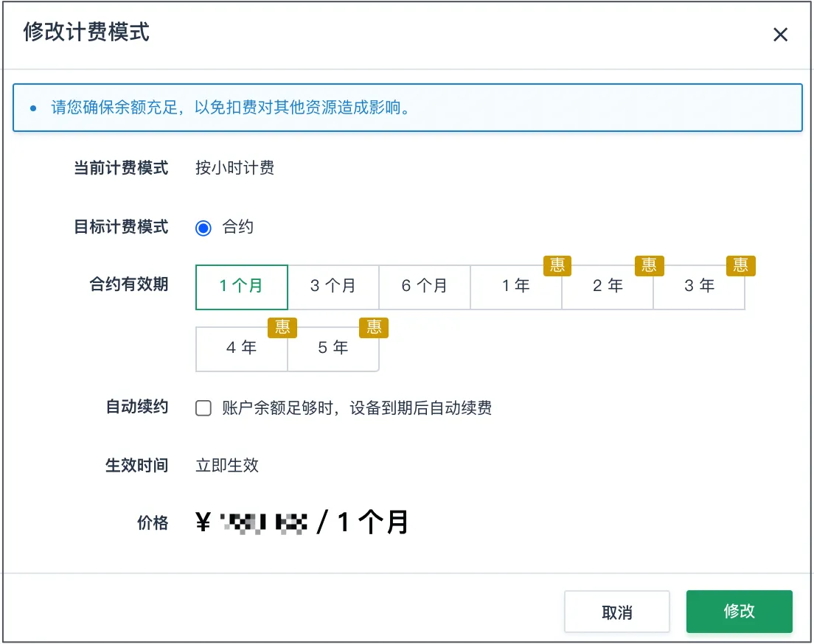Click the price per 1 个月 value

[302, 522]
